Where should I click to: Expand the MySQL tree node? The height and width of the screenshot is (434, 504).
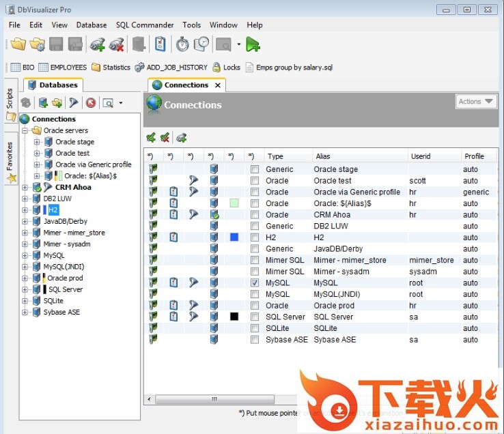coord(25,256)
